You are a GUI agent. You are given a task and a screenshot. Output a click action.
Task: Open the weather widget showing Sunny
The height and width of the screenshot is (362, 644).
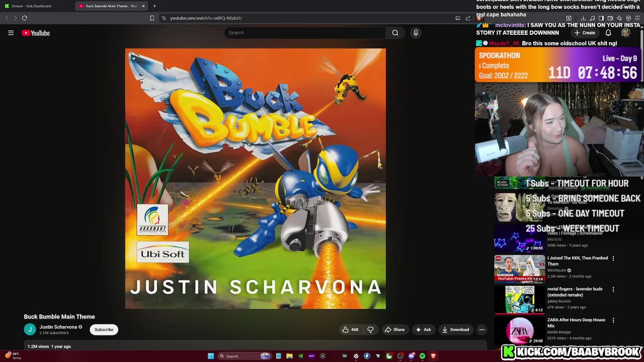click(13, 356)
